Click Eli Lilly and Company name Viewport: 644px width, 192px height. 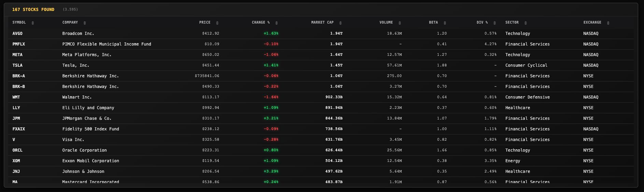click(x=88, y=108)
